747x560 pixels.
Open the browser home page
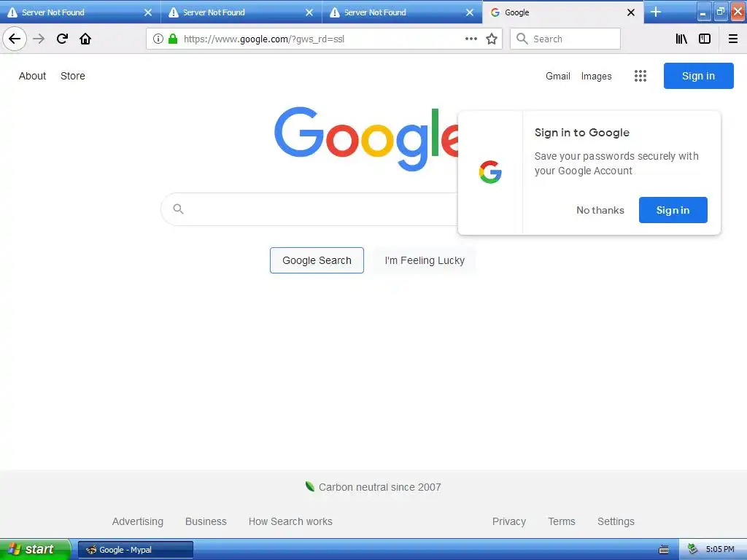(x=85, y=39)
